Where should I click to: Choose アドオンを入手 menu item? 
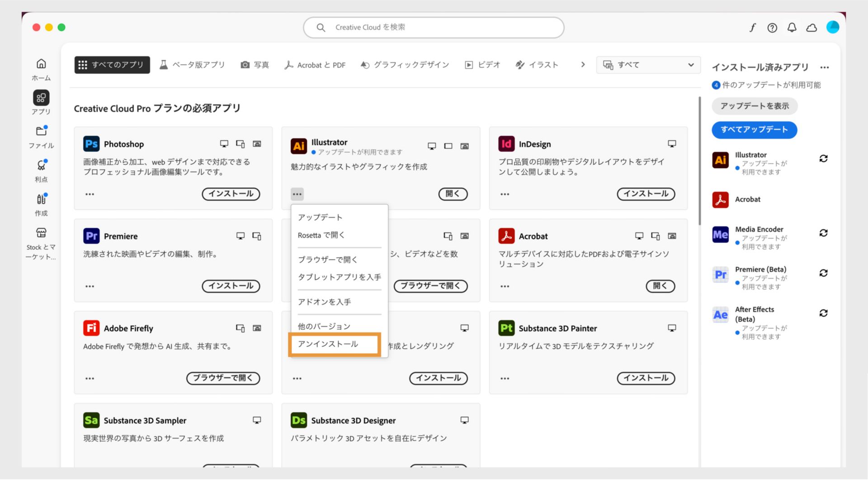340,302
